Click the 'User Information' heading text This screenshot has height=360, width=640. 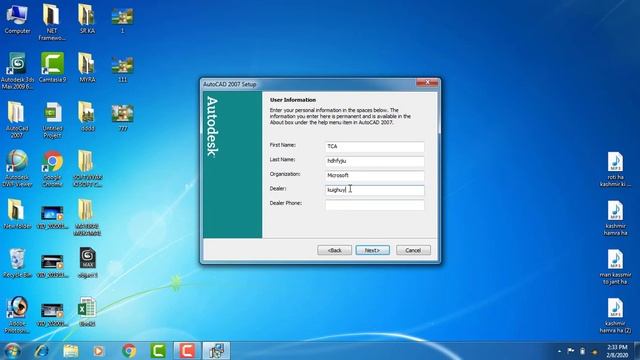(x=293, y=100)
